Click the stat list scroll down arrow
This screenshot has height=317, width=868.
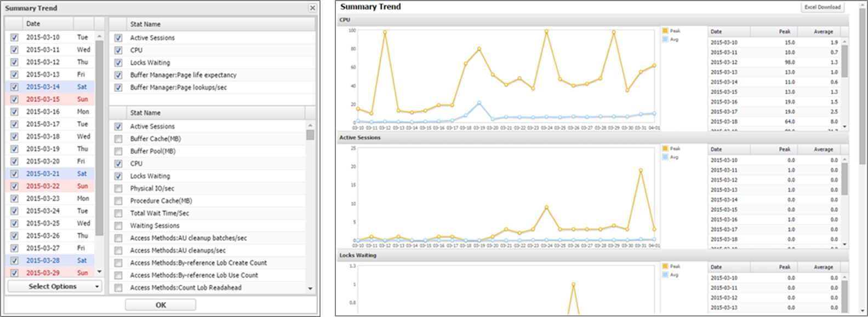point(310,288)
